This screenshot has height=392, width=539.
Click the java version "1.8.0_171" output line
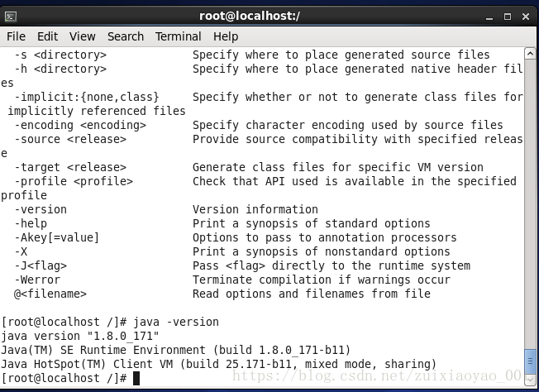coord(79,336)
